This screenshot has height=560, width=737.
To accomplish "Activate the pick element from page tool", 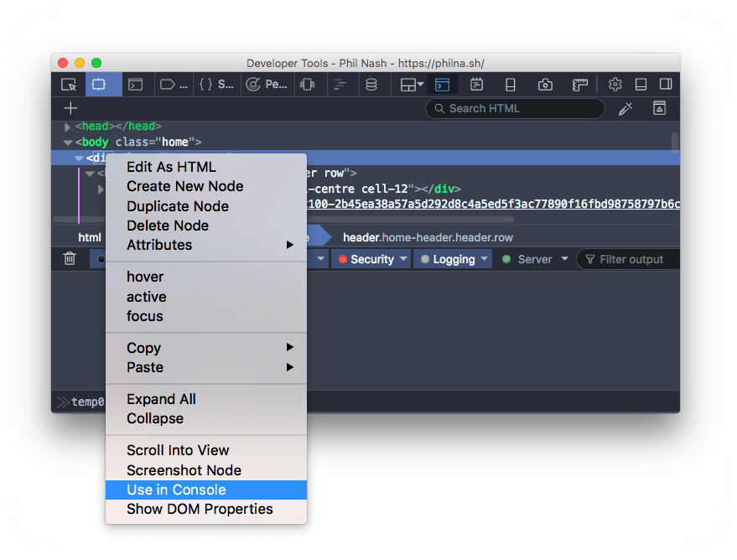I will (x=69, y=85).
